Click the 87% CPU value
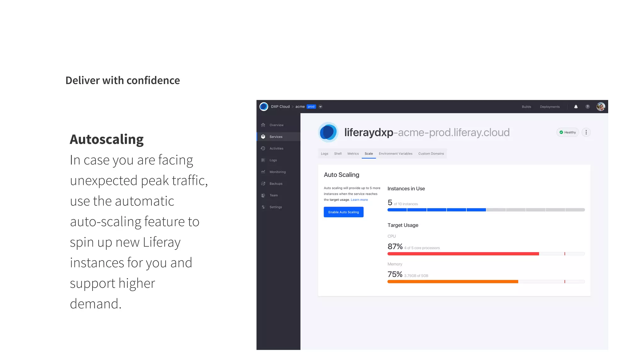This screenshot has height=362, width=644. tap(395, 246)
